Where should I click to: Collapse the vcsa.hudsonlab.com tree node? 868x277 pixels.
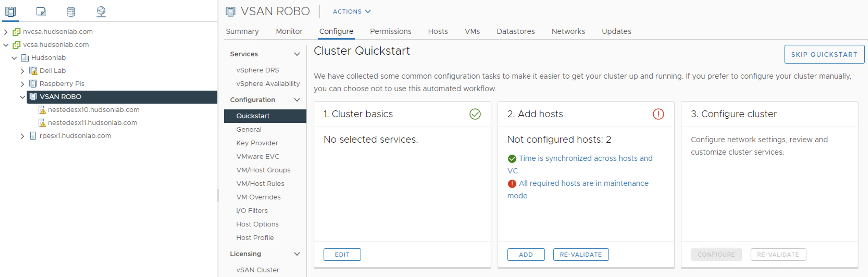click(6, 45)
